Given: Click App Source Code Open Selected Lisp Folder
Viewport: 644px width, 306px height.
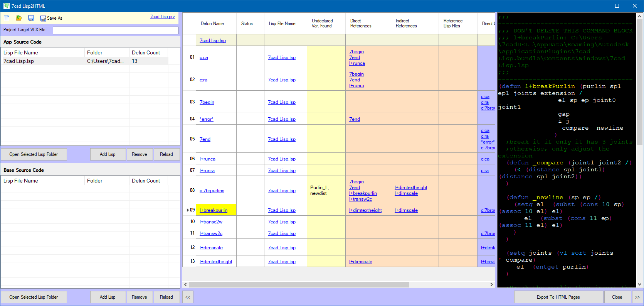Looking at the screenshot, I should (34, 154).
